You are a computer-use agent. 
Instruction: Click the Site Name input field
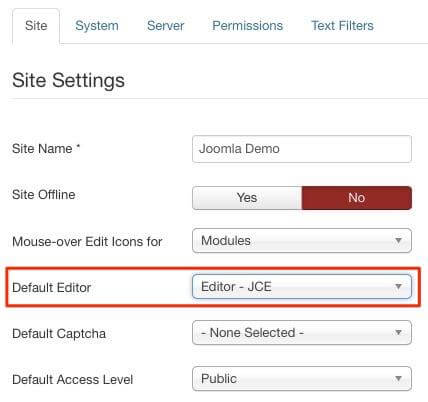(302, 149)
